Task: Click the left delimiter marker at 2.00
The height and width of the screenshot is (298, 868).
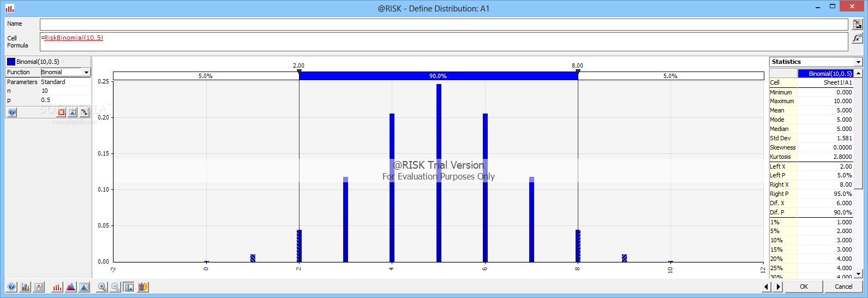Action: click(299, 71)
